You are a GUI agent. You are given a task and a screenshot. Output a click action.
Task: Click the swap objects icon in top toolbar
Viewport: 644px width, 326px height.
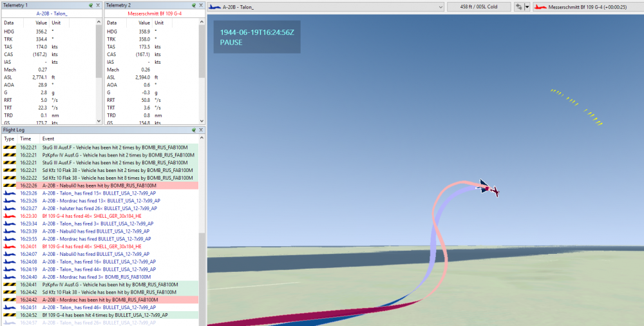point(518,6)
